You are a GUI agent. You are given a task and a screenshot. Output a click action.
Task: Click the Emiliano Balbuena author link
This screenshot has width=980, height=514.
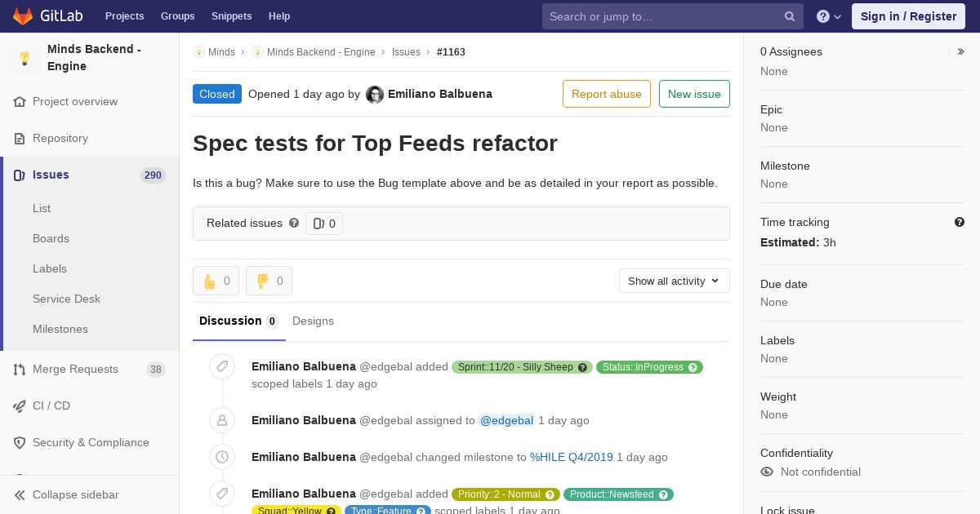click(440, 94)
